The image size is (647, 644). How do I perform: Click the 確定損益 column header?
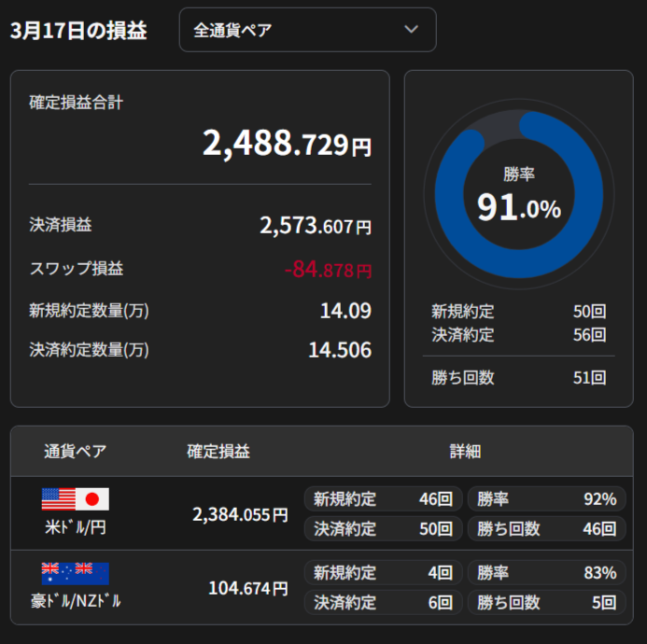coord(218,452)
